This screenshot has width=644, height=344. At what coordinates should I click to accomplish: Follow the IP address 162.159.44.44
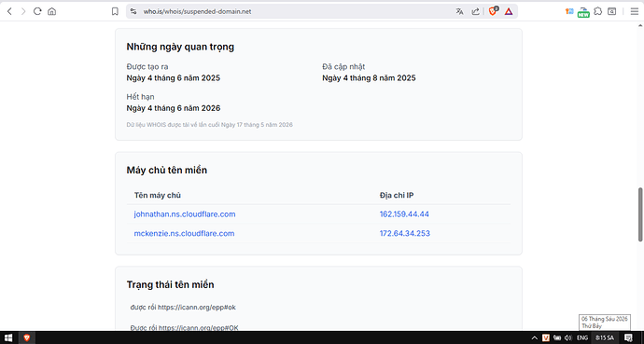coord(404,214)
